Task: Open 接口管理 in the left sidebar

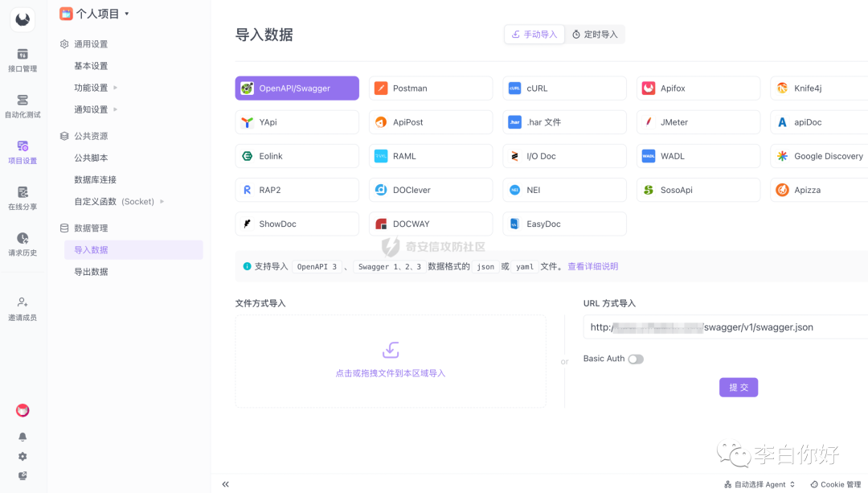Action: coord(23,60)
